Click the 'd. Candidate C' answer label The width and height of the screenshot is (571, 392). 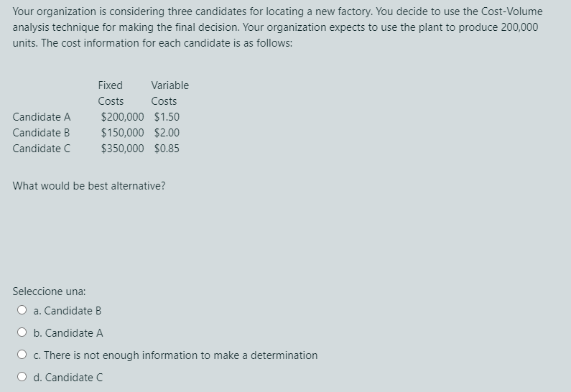click(x=68, y=378)
